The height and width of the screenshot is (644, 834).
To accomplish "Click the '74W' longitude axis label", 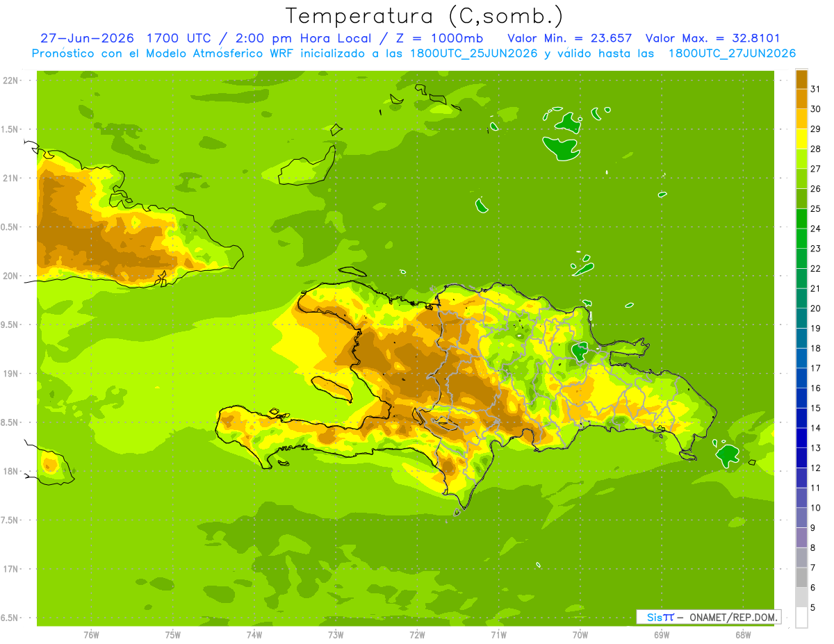I will pyautogui.click(x=254, y=634).
